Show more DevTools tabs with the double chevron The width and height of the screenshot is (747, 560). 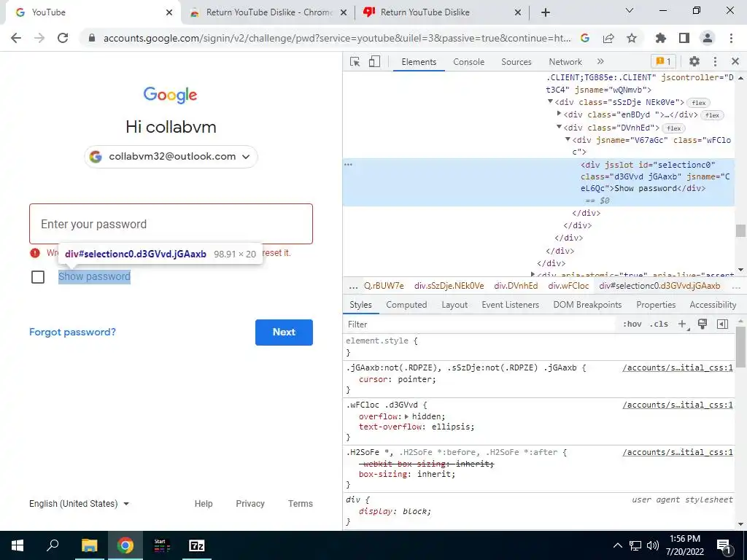(600, 61)
